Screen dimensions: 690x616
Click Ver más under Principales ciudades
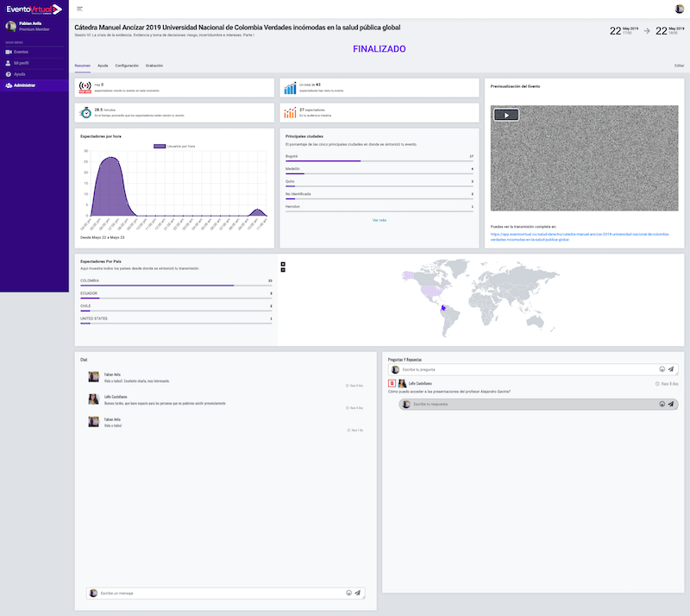(379, 220)
